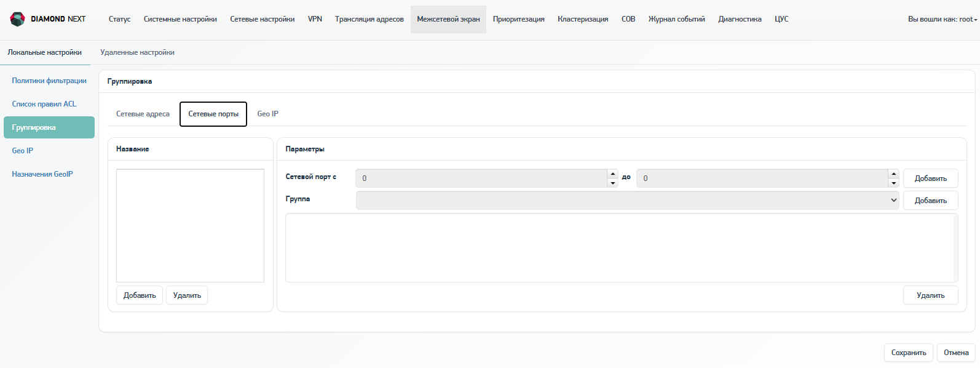Click Добавить under the Название list
This screenshot has width=980, height=368.
[140, 295]
